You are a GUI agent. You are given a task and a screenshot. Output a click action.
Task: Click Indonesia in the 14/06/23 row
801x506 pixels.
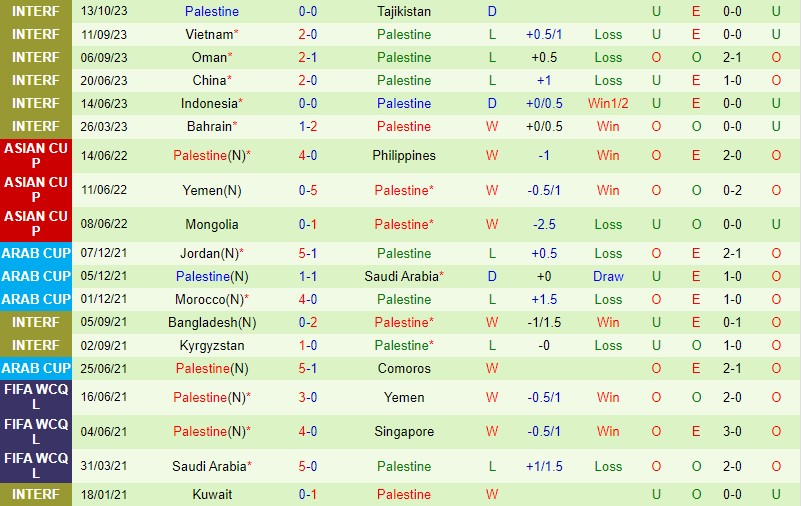209,103
